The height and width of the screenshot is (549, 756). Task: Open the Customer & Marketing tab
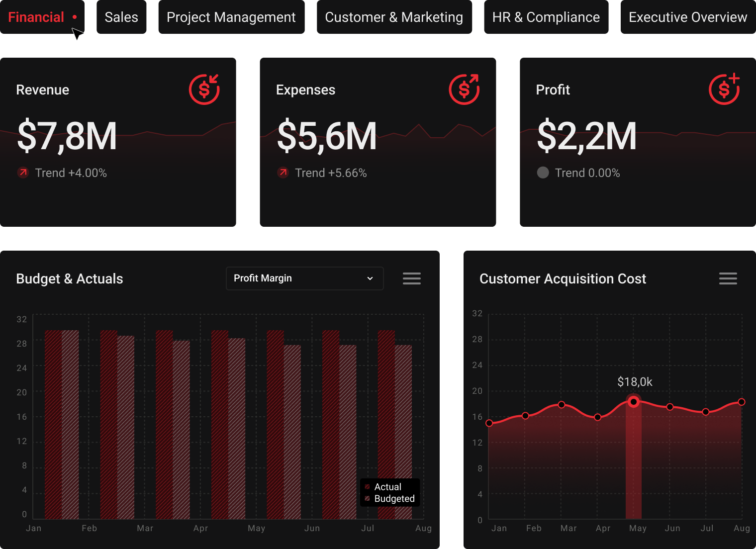(394, 17)
